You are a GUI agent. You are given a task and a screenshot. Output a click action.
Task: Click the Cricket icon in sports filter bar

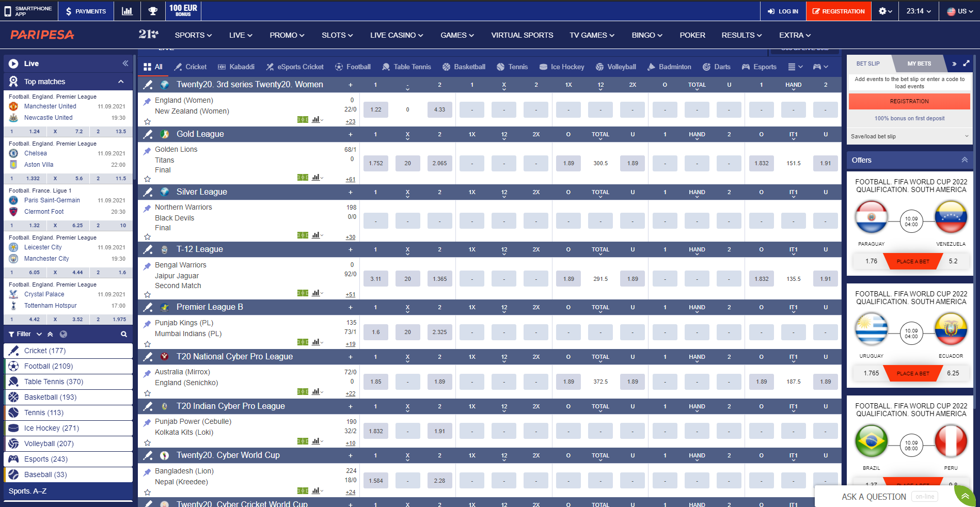click(x=178, y=67)
